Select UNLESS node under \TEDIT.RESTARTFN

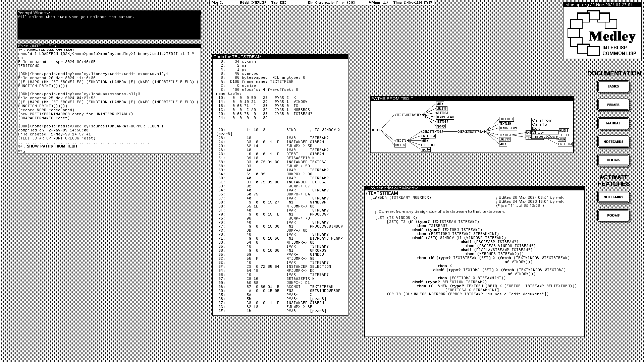pyautogui.click(x=441, y=109)
